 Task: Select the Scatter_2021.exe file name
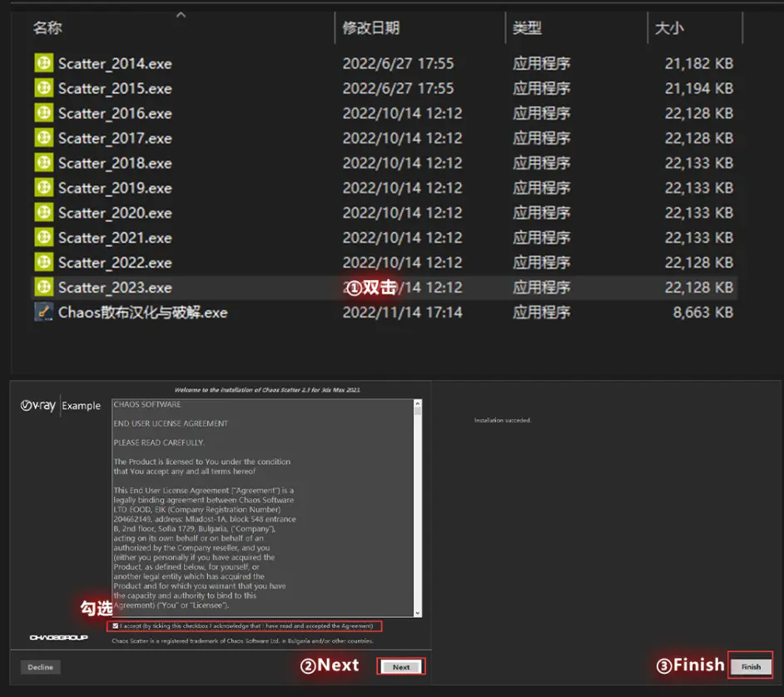pyautogui.click(x=115, y=238)
